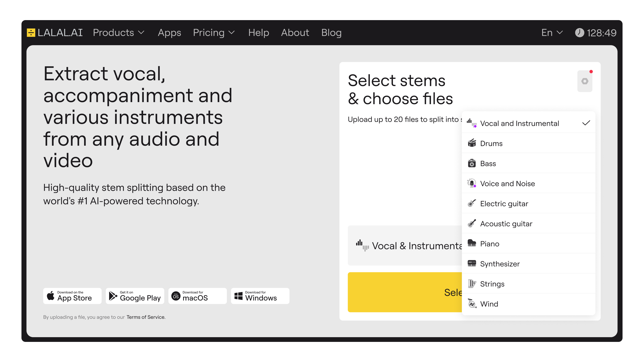Click the LALAL.AI logo
Screen dimensions: 644x362
[55, 33]
